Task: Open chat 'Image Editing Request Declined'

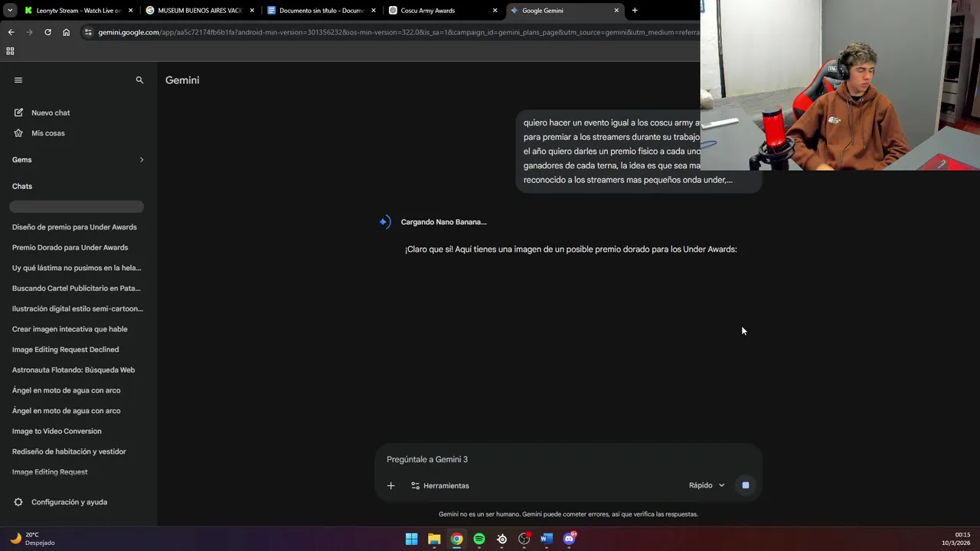Action: click(65, 350)
